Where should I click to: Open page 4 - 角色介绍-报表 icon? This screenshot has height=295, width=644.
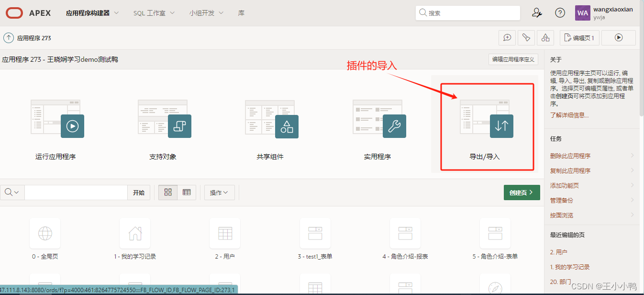coord(405,233)
